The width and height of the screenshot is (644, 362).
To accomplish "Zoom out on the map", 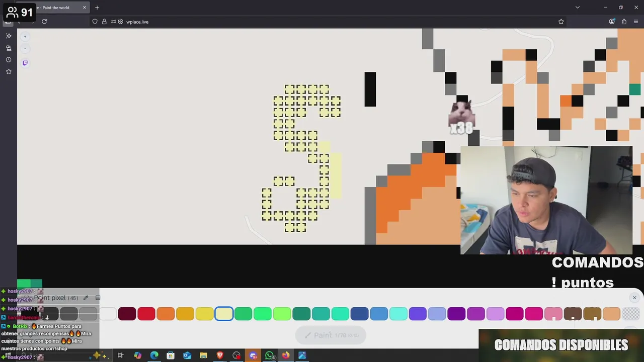I will click(x=25, y=49).
